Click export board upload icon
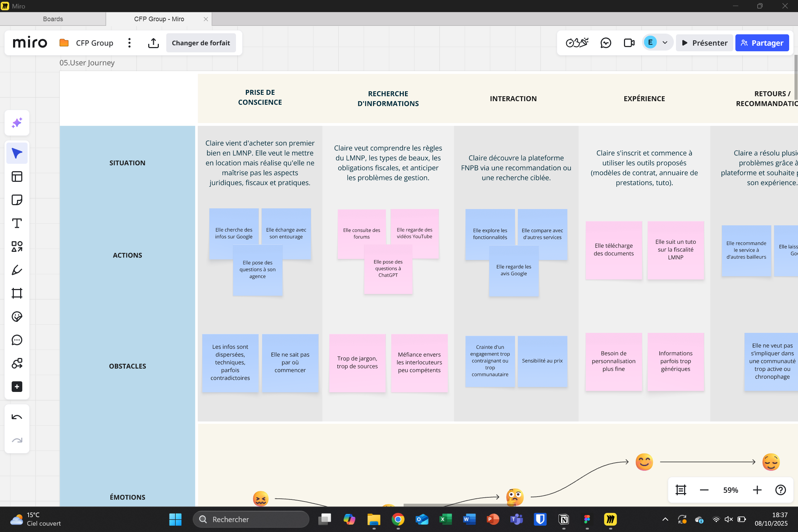This screenshot has width=798, height=532. pos(153,43)
